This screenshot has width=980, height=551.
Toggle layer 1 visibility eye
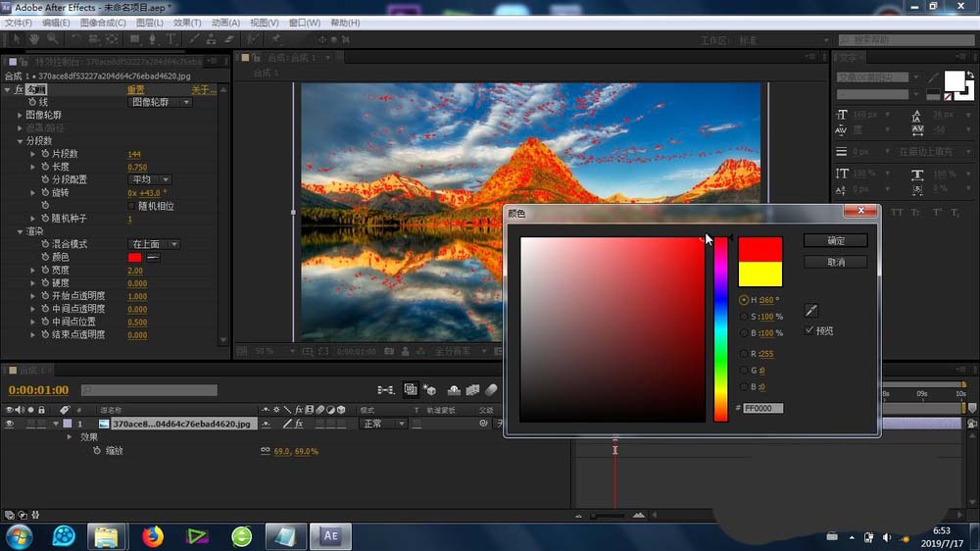(x=10, y=425)
